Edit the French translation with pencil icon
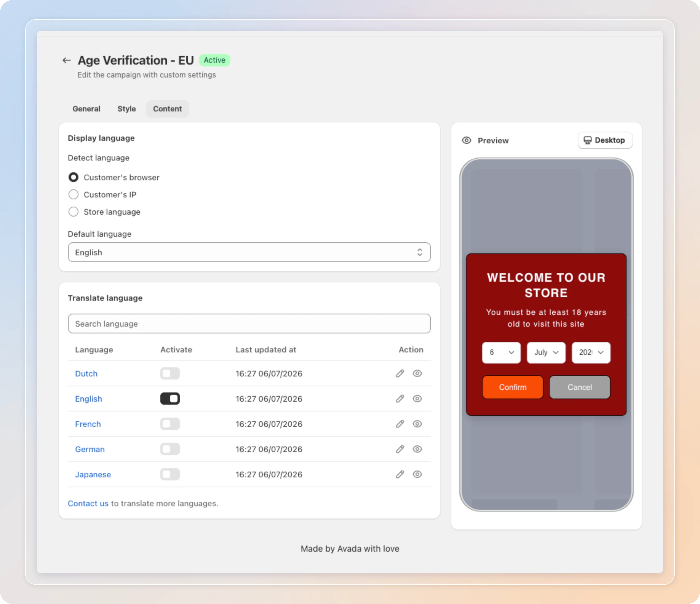Image resolution: width=700 pixels, height=604 pixels. coord(400,424)
